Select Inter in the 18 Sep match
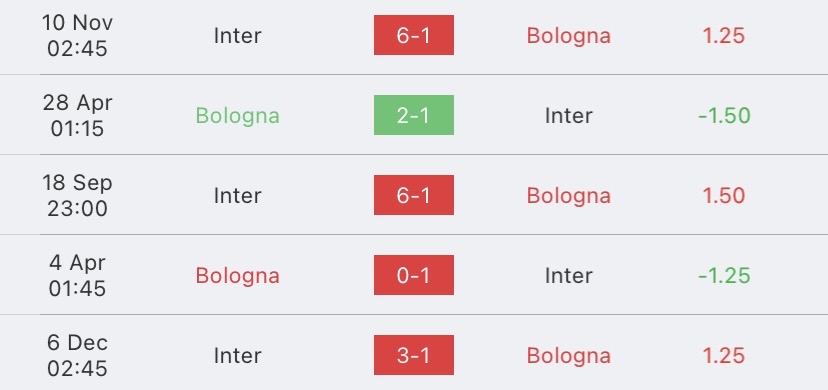The height and width of the screenshot is (390, 828). click(x=237, y=196)
